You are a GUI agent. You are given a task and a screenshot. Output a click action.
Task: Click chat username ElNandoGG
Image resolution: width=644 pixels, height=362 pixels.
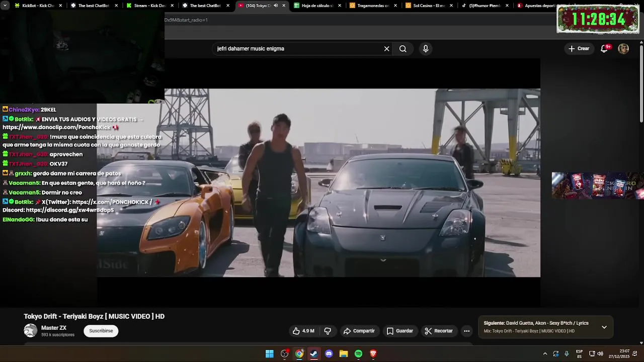click(19, 220)
